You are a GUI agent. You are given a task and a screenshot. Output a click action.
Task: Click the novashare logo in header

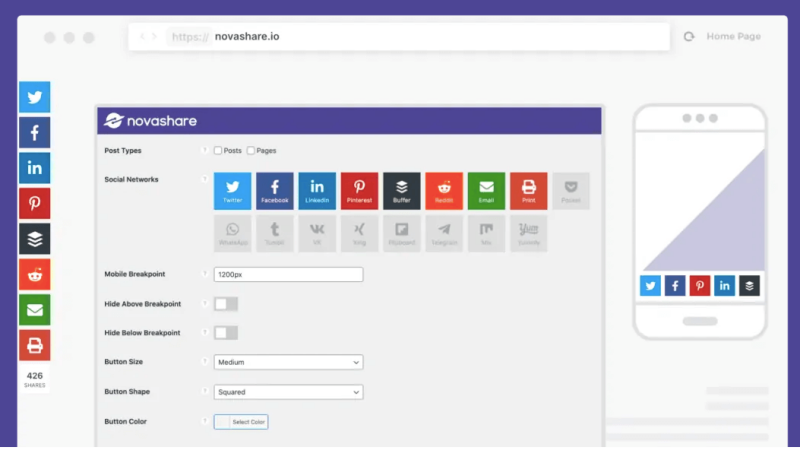tap(151, 121)
